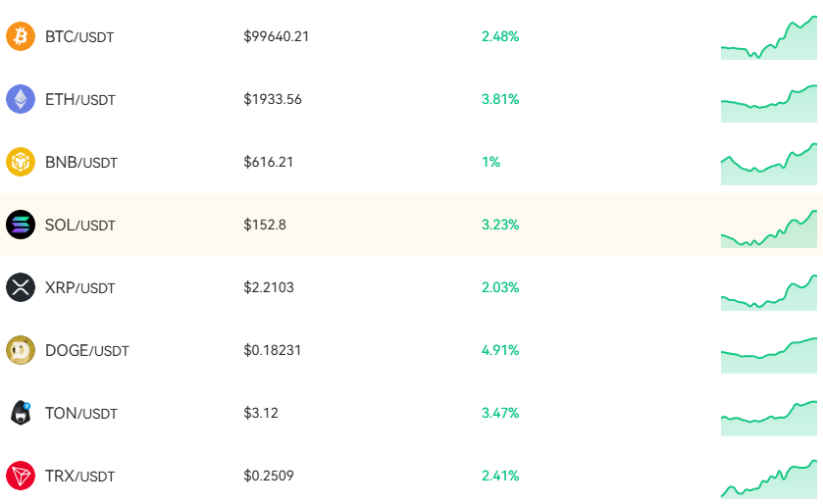Click the SOL price $152.8
The width and height of the screenshot is (823, 504).
265,225
